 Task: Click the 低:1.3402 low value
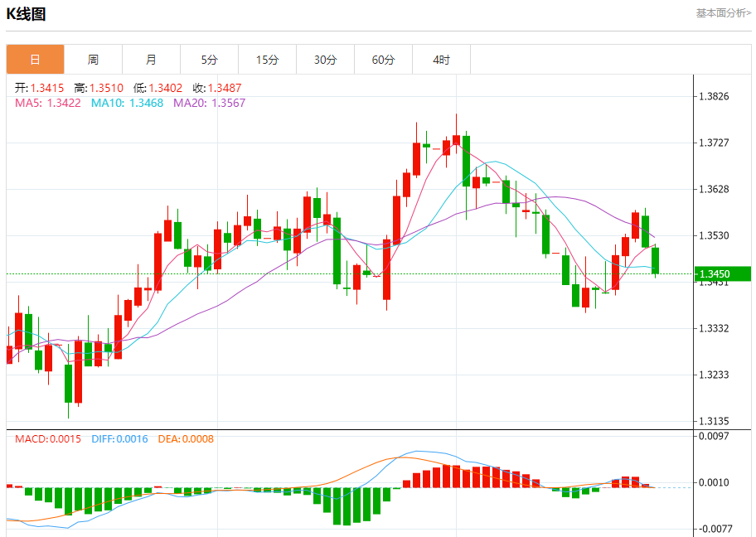coord(157,88)
